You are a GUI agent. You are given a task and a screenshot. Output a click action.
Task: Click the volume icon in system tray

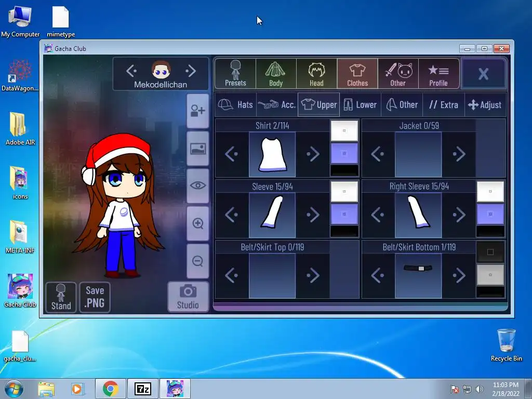coord(479,389)
